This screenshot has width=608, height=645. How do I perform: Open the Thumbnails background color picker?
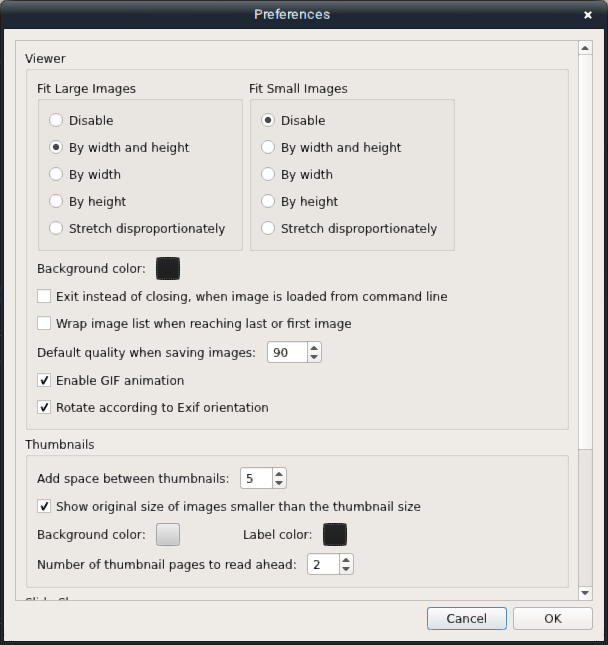coord(168,534)
